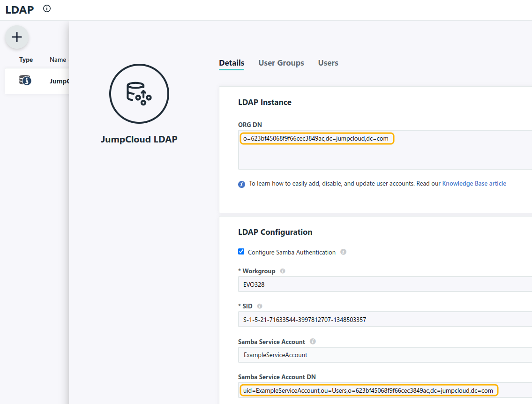This screenshot has height=404, width=532.
Task: Select the Samba Service Account DN value
Action: pos(368,390)
